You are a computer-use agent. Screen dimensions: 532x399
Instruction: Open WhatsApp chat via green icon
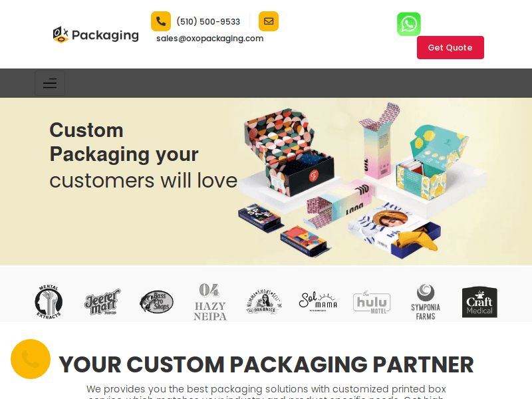click(409, 24)
